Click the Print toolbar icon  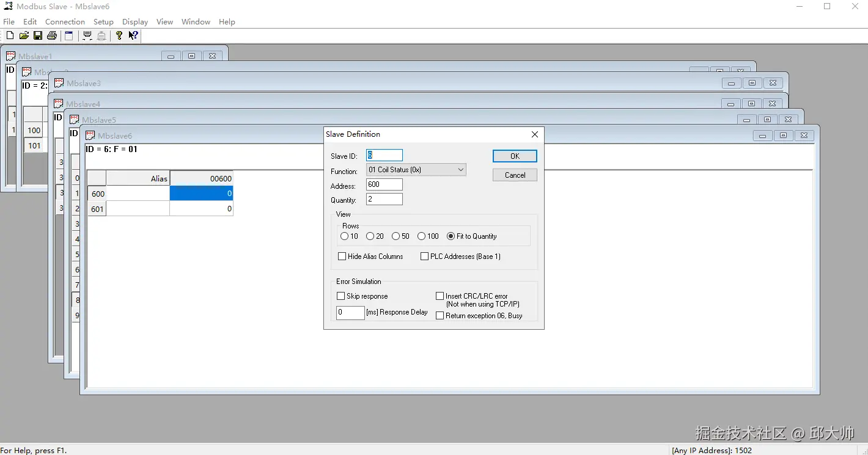point(52,35)
